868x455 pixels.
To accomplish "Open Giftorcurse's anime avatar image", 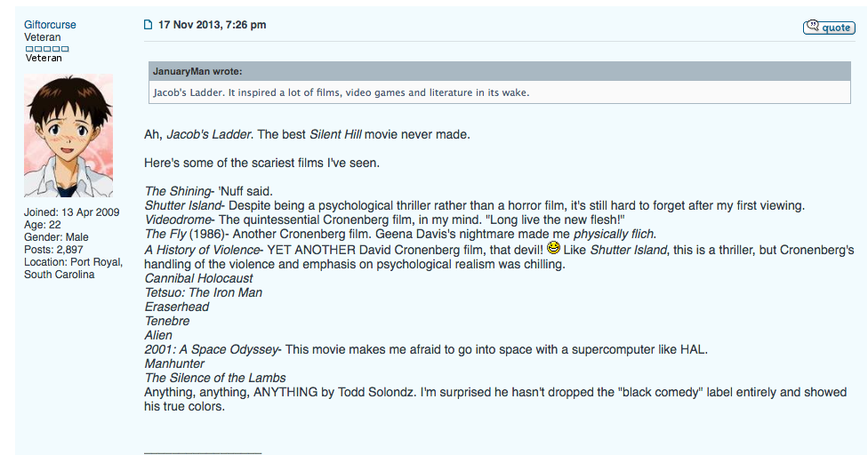I will click(x=68, y=135).
